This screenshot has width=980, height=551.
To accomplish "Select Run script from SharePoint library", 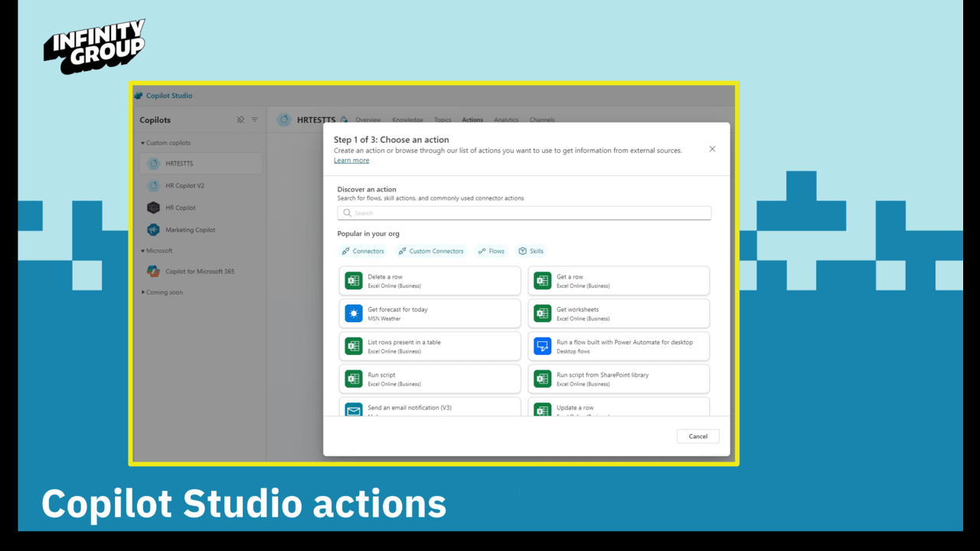I will 619,379.
